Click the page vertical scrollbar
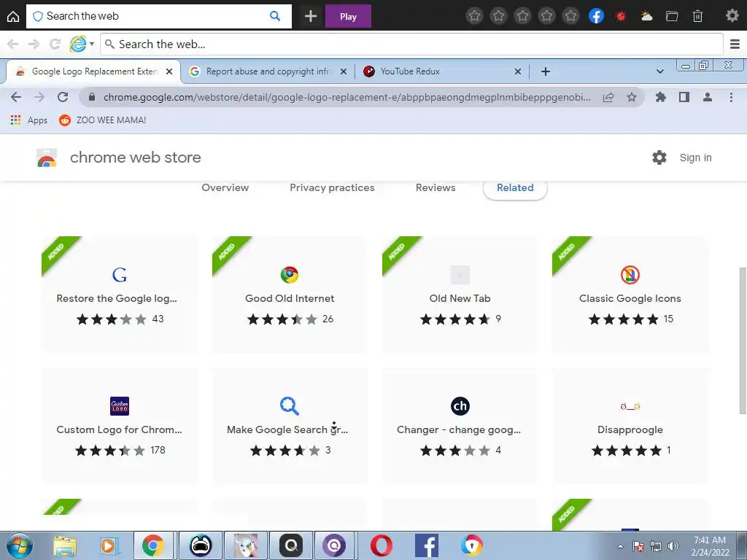The width and height of the screenshot is (747, 560). pos(743,340)
